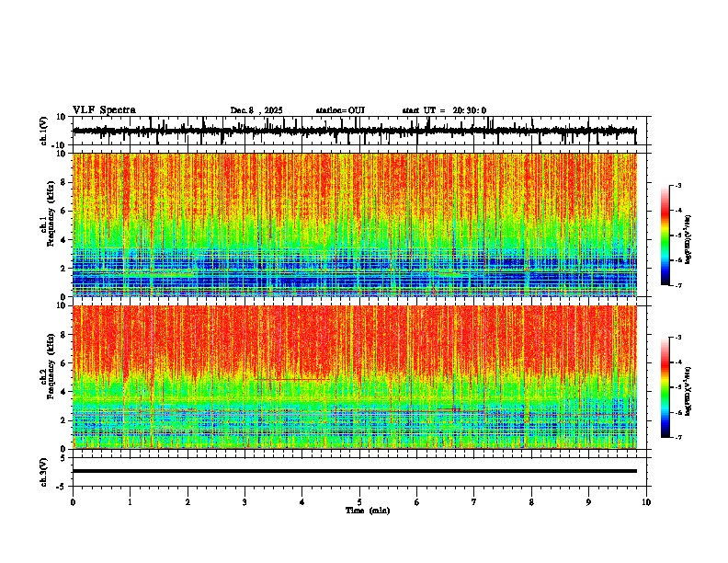Click the ch.1 colorbar log(PSD) label

click(x=688, y=240)
